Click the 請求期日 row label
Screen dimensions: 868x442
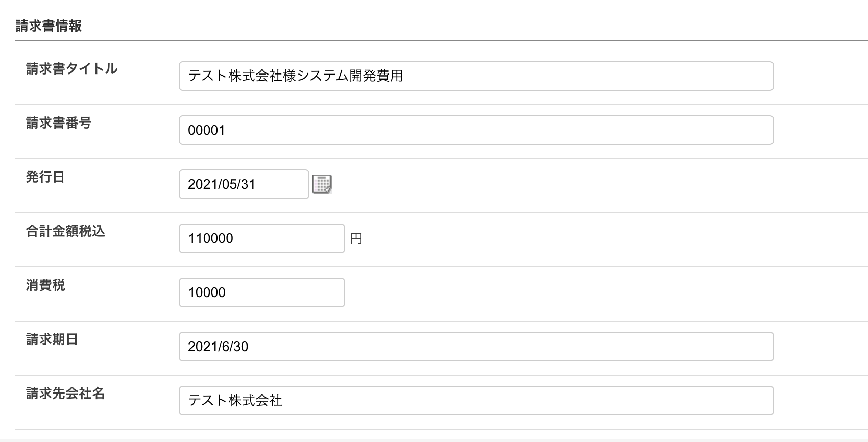click(52, 339)
